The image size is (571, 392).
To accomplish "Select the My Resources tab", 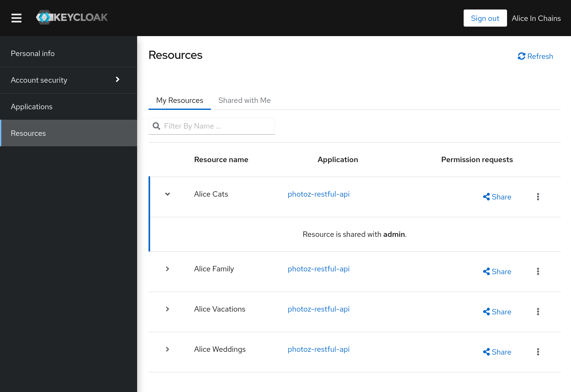I will [180, 100].
